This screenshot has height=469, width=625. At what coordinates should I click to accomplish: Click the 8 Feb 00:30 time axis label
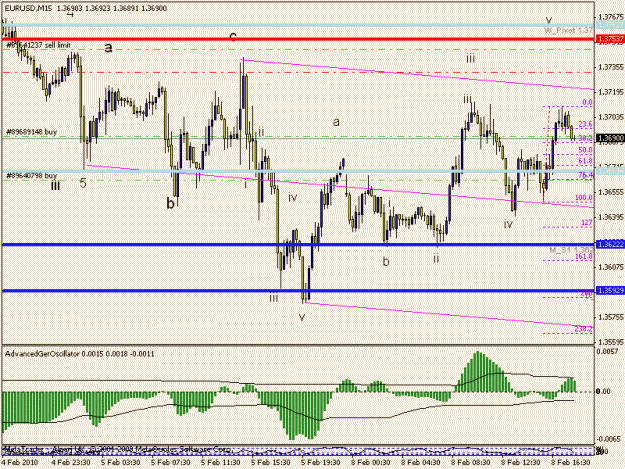click(x=371, y=462)
